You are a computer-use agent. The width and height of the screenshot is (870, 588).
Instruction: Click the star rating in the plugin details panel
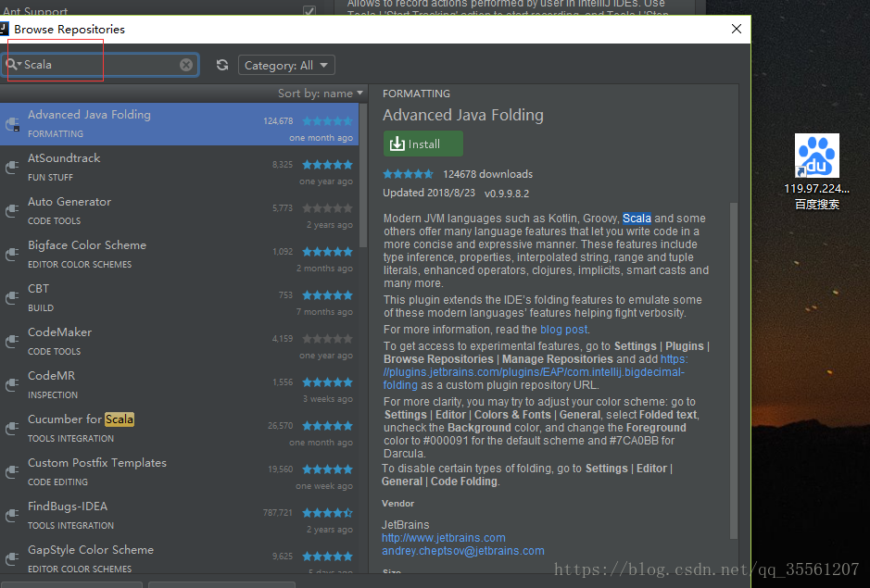(x=409, y=174)
